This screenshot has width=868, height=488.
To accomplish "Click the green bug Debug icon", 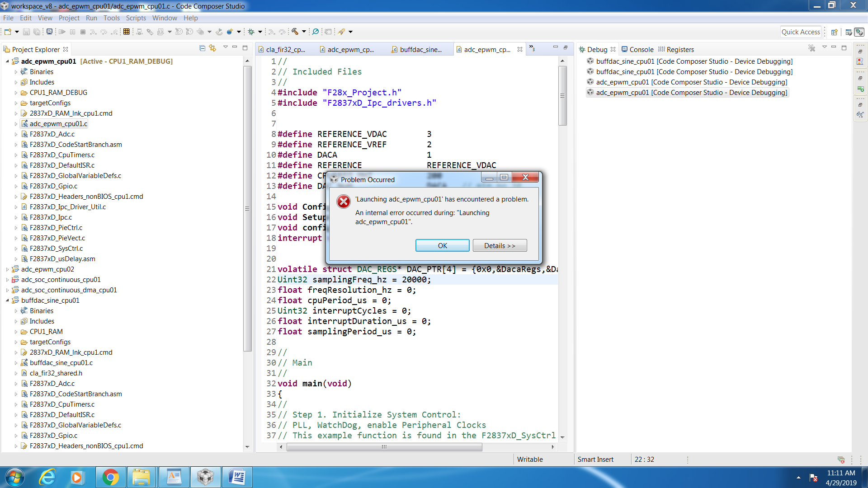I will 251,32.
